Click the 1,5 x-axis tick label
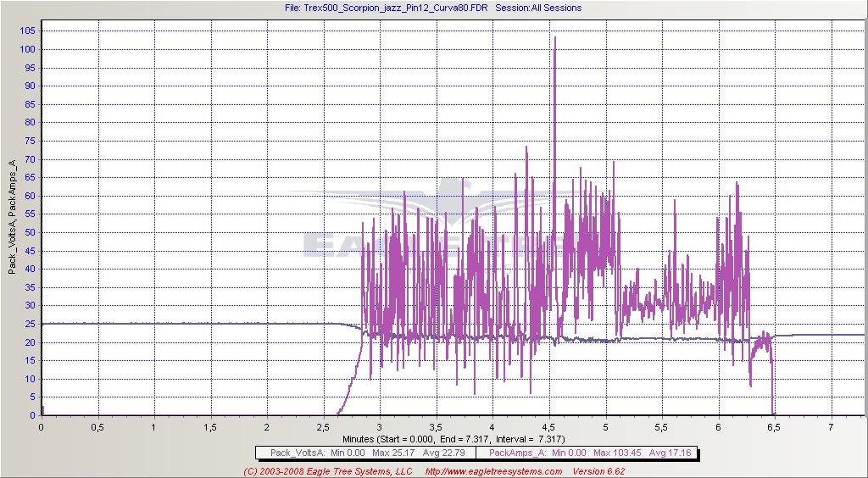 (210, 427)
